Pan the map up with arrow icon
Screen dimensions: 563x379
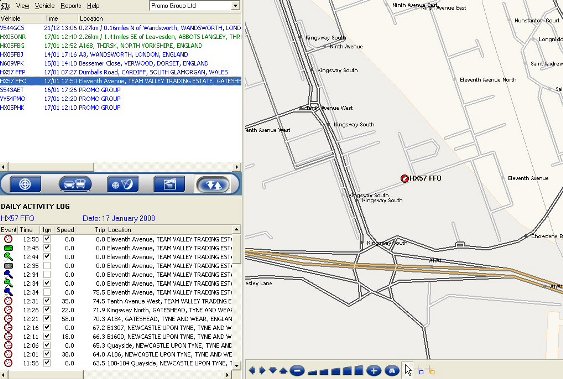pos(283,370)
